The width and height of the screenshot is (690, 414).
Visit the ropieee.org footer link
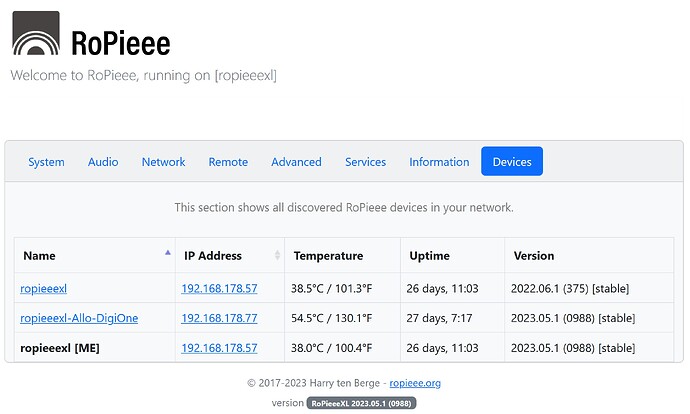pyautogui.click(x=415, y=383)
